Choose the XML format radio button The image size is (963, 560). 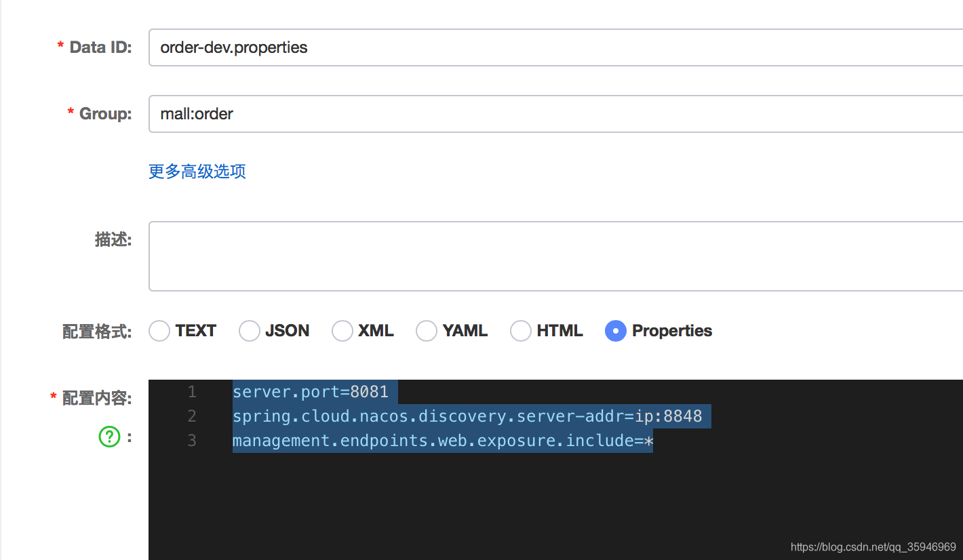tap(342, 331)
